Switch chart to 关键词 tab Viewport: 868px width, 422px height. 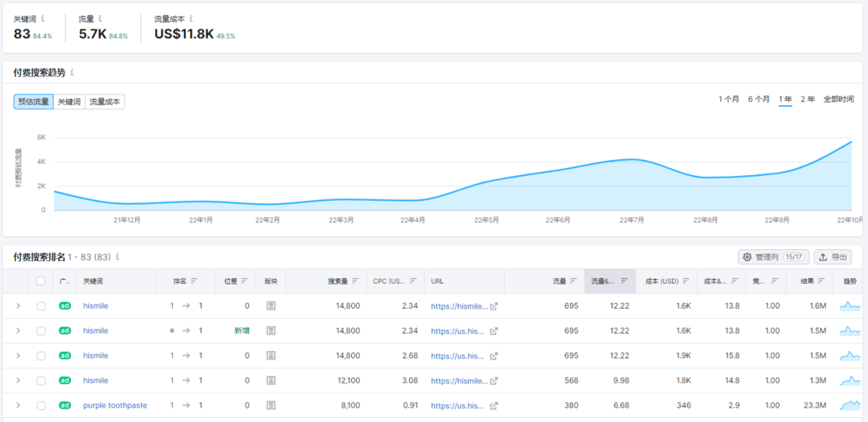(69, 102)
